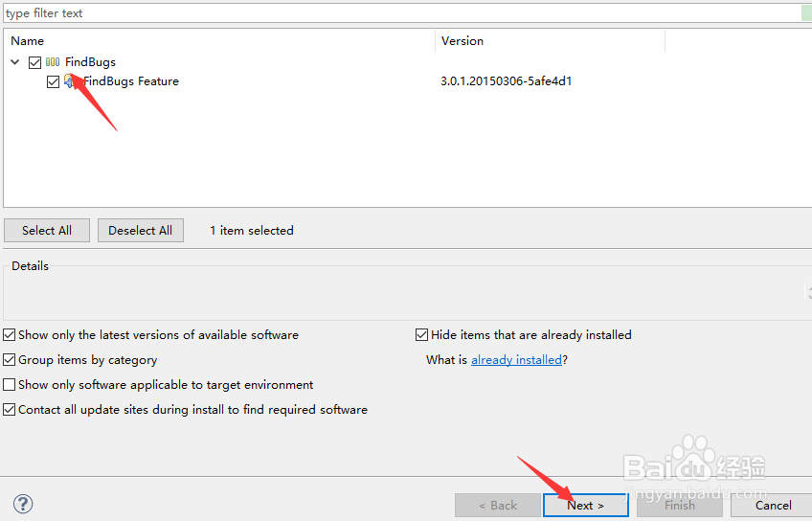Collapse the FindBugs tree node
Viewport: 812px width, 521px height.
tap(15, 62)
